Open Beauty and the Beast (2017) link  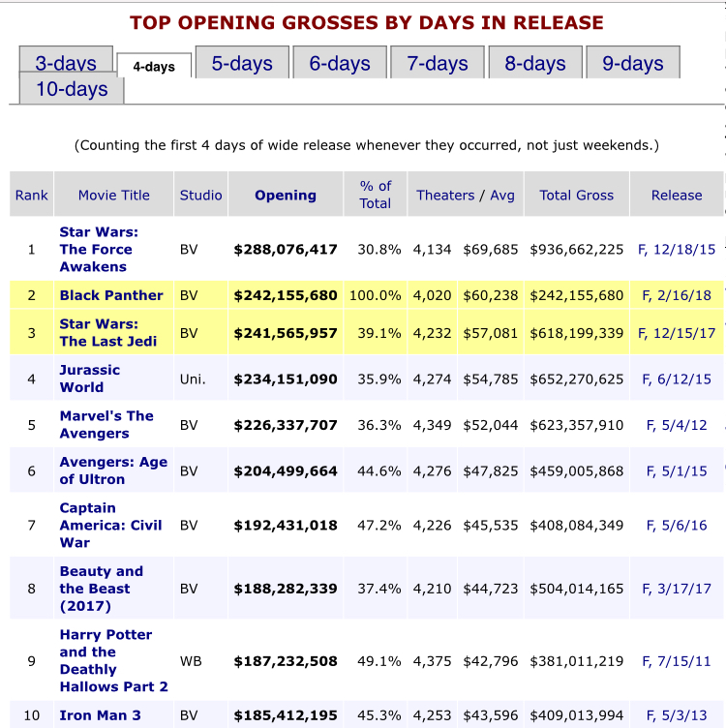[102, 589]
